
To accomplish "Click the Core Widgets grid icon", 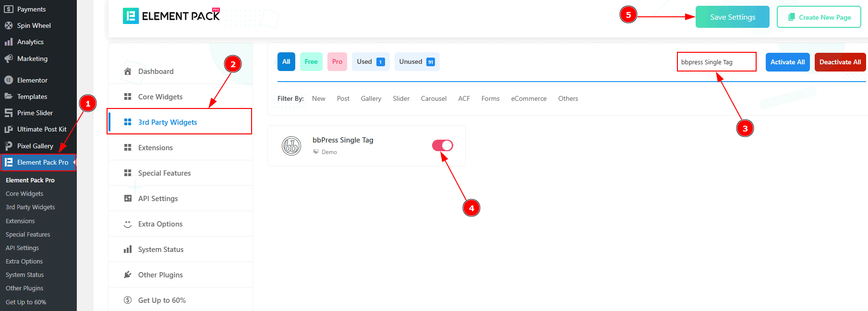I will pos(128,97).
